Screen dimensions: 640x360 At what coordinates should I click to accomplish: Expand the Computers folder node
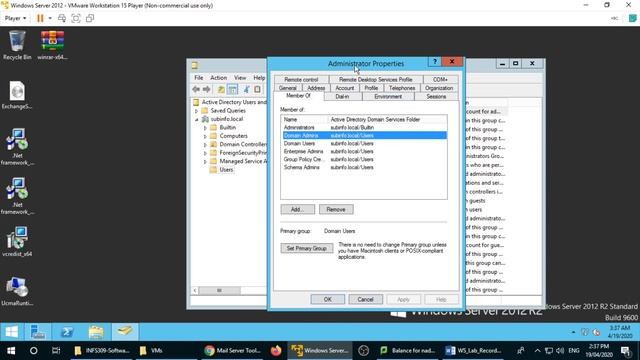(x=205, y=136)
